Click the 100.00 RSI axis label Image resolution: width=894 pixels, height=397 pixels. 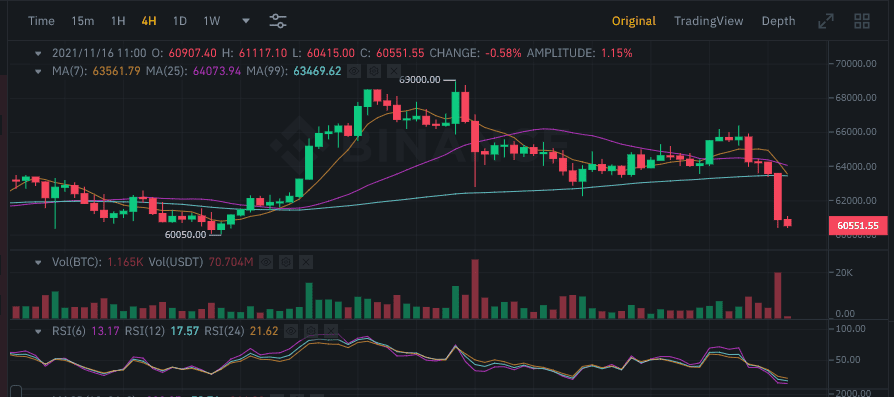(851, 329)
